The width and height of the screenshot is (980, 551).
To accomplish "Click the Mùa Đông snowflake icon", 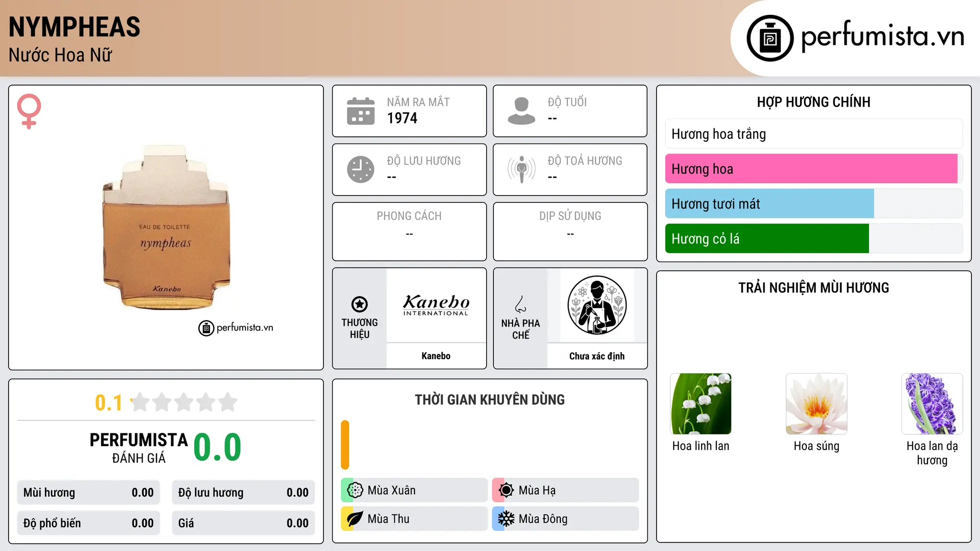I will click(x=506, y=519).
